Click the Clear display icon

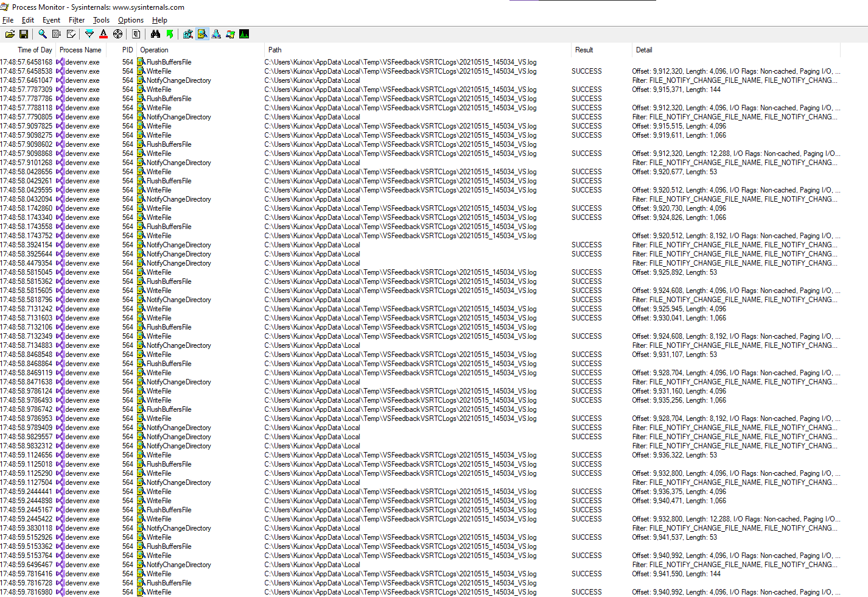(x=71, y=34)
